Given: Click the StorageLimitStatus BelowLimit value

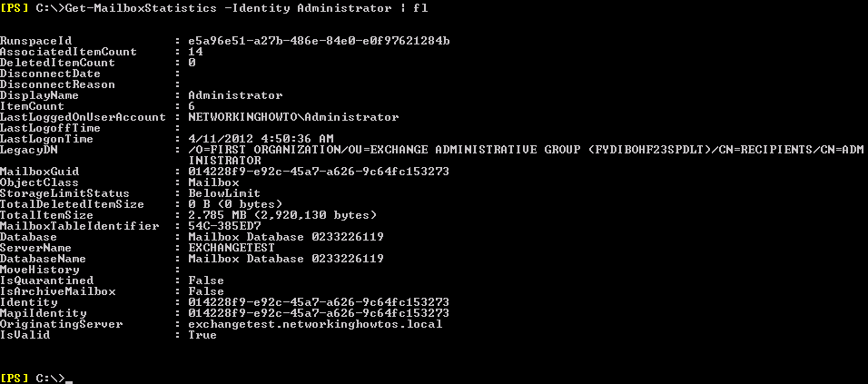Looking at the screenshot, I should click(x=224, y=193).
